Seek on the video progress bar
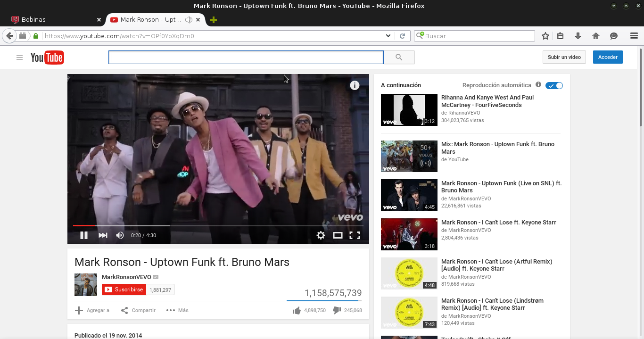Screen dimensions: 644x339 point(218,225)
